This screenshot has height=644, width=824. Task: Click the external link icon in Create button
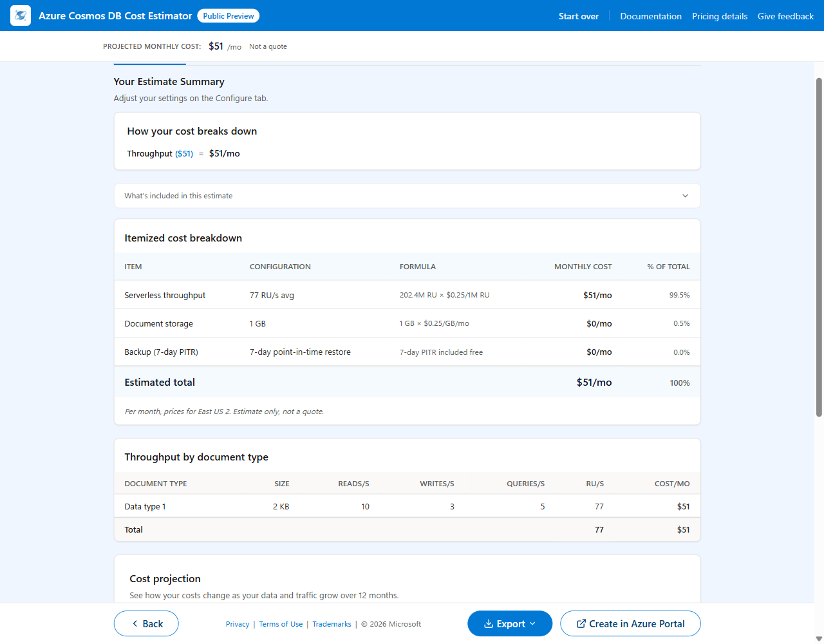(x=581, y=623)
